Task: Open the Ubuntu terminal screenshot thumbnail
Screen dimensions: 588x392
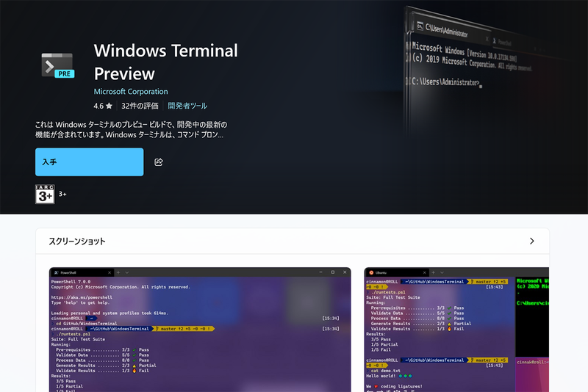Action: [x=456, y=330]
